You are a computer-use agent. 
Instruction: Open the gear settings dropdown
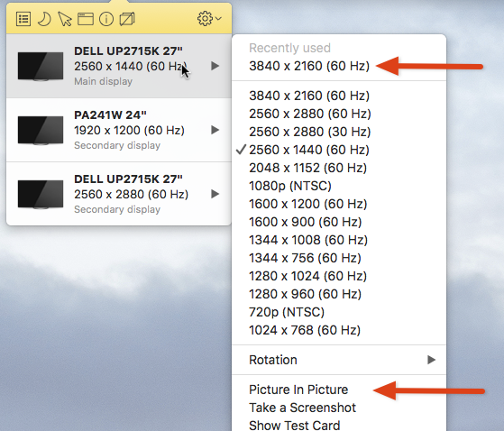[209, 19]
